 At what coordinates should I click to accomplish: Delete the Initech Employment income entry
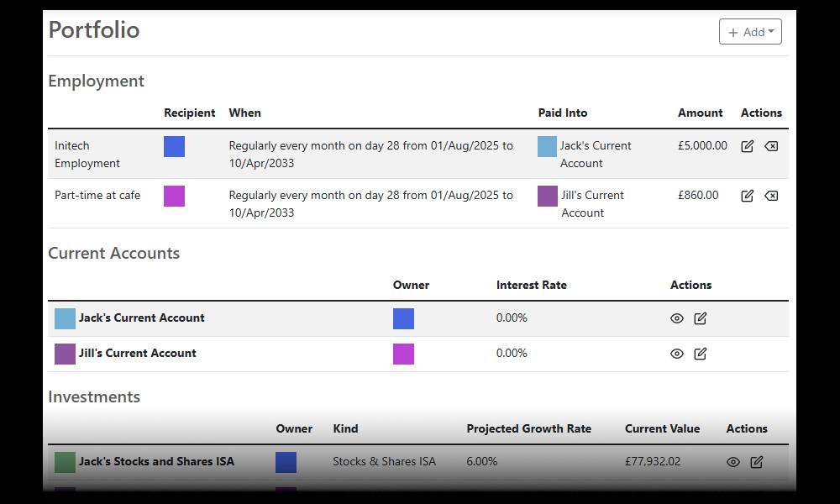pos(771,145)
